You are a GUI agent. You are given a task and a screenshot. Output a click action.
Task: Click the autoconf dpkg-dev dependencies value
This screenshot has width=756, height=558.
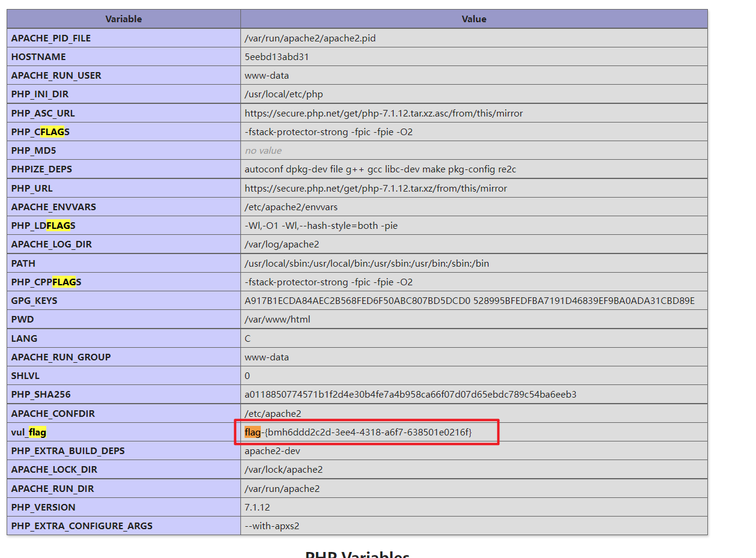[x=380, y=169]
